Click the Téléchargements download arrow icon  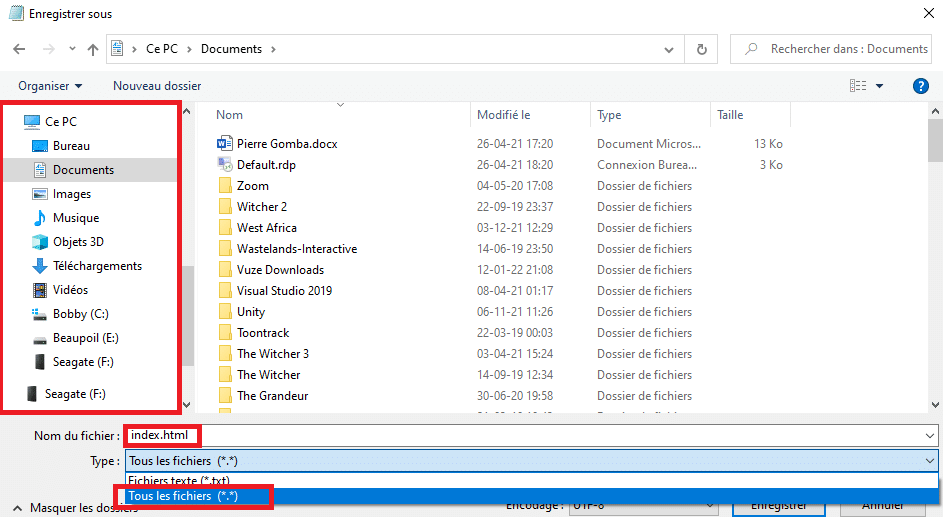coord(40,266)
